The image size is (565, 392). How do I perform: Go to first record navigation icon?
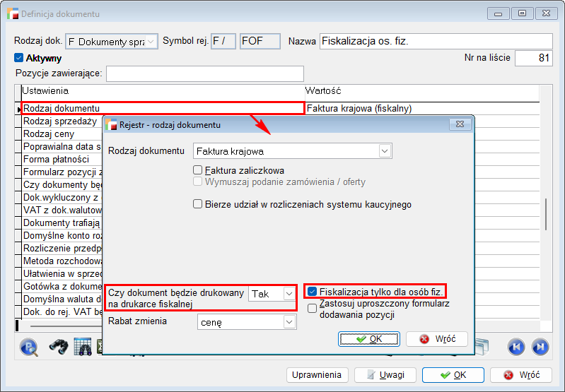[516, 346]
